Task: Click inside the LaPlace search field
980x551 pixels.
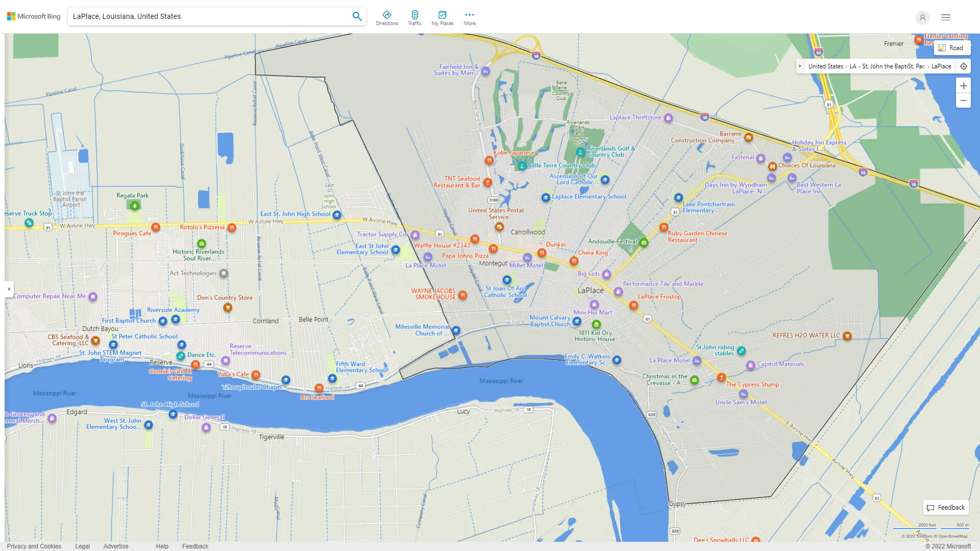Action: click(x=204, y=16)
